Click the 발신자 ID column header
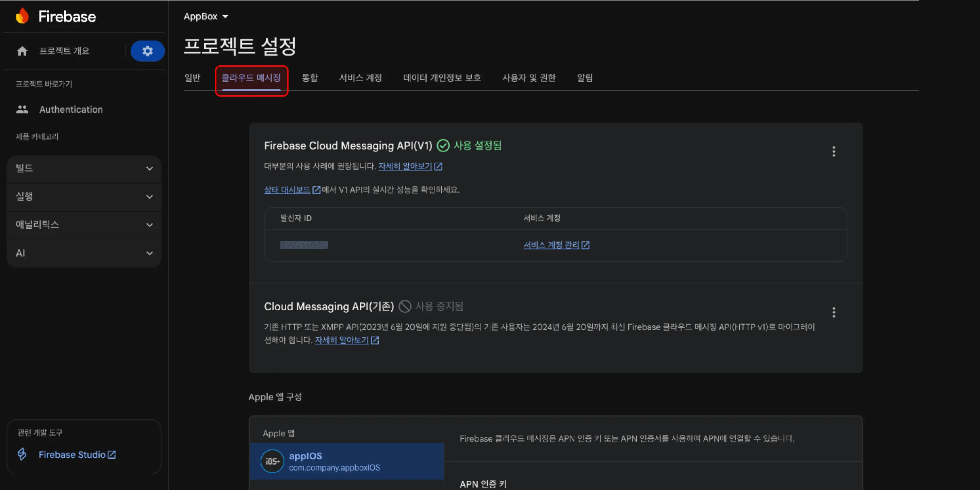Image resolution: width=980 pixels, height=490 pixels. [x=296, y=218]
